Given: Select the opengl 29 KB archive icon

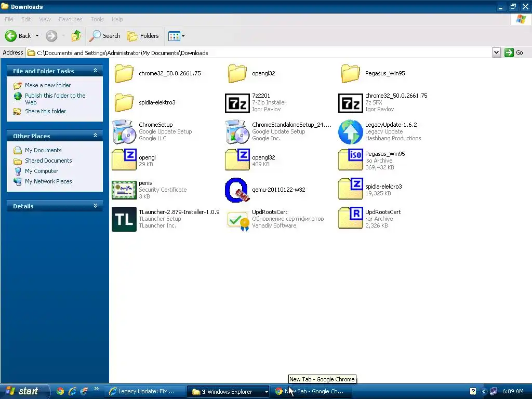Looking at the screenshot, I should pyautogui.click(x=124, y=159).
